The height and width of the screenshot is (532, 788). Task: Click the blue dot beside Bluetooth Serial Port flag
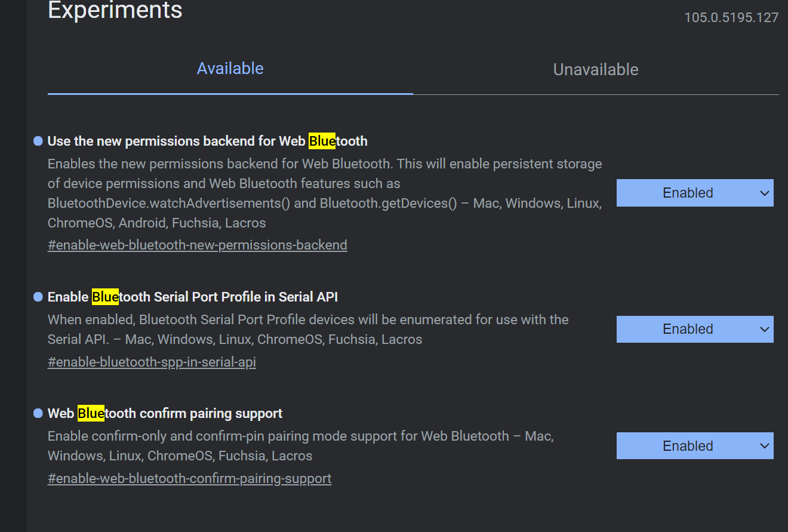37,296
